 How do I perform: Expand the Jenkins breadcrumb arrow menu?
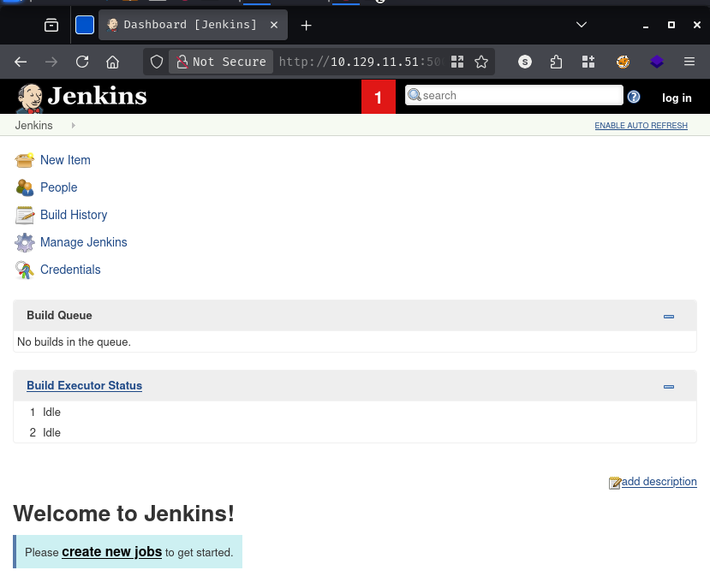74,126
